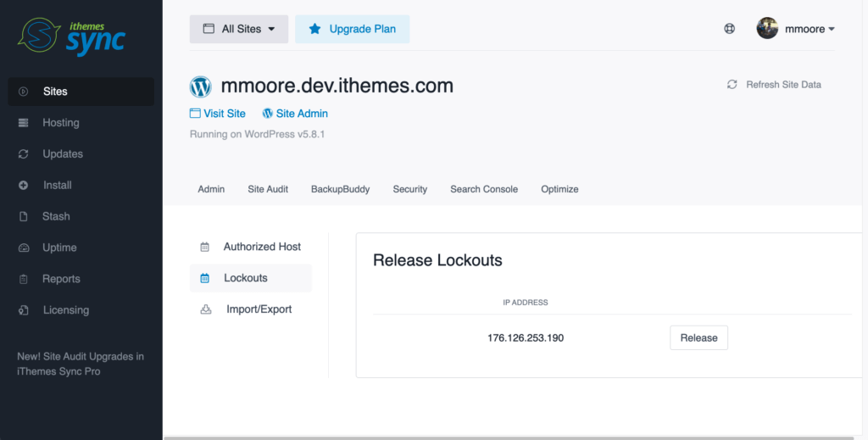Click the calendar icon beside Lockouts
The image size is (868, 440).
point(205,278)
